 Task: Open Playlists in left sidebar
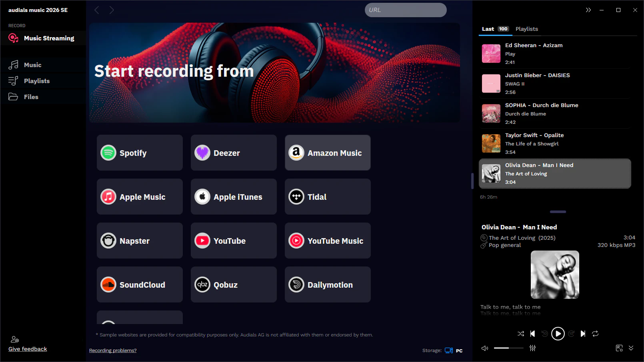pyautogui.click(x=43, y=81)
